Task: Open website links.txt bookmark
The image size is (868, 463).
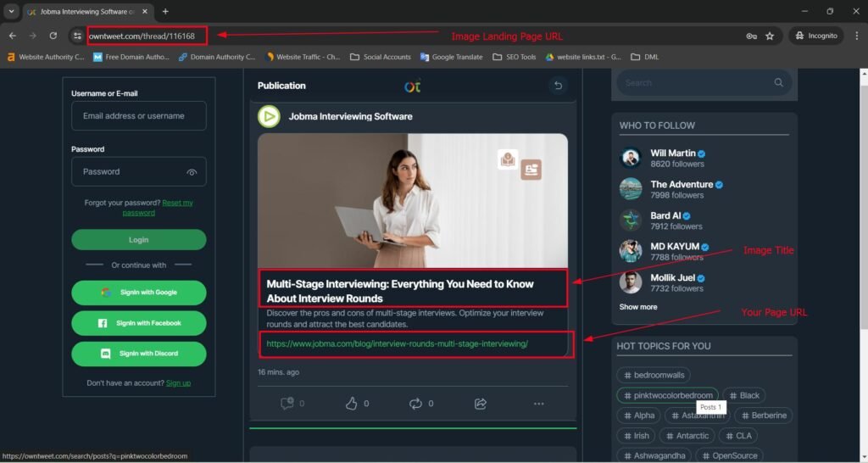Action: point(583,57)
